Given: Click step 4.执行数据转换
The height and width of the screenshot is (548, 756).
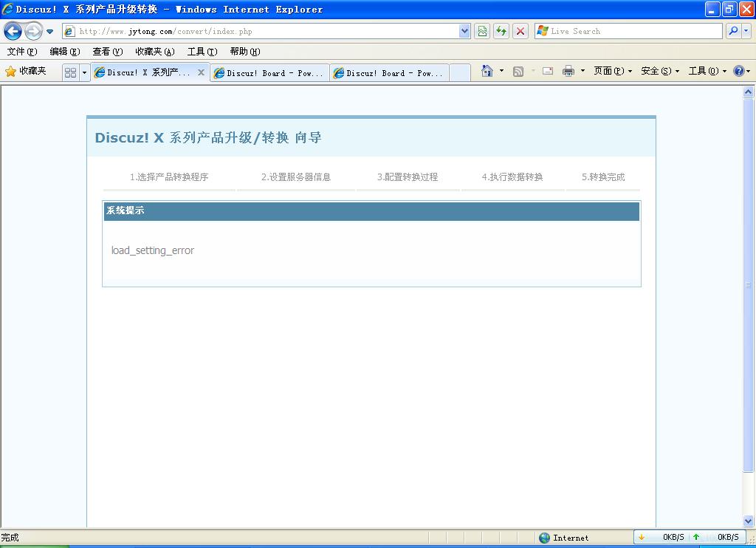Looking at the screenshot, I should click(512, 177).
